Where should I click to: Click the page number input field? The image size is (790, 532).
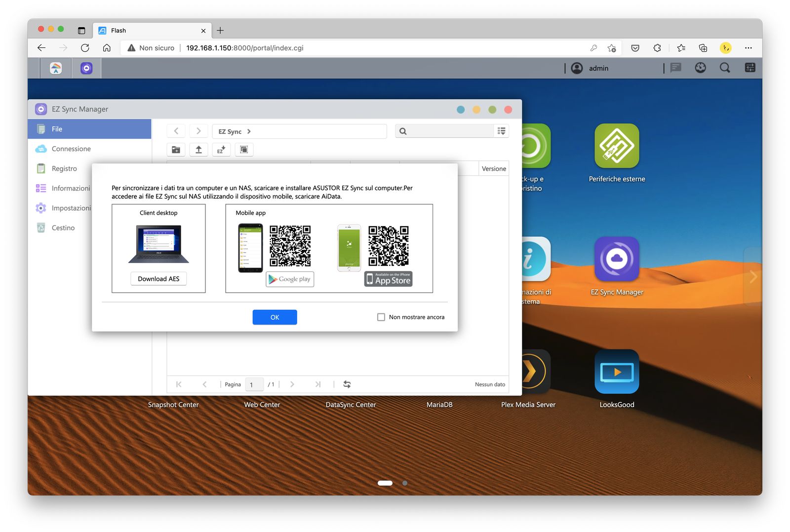click(x=254, y=384)
